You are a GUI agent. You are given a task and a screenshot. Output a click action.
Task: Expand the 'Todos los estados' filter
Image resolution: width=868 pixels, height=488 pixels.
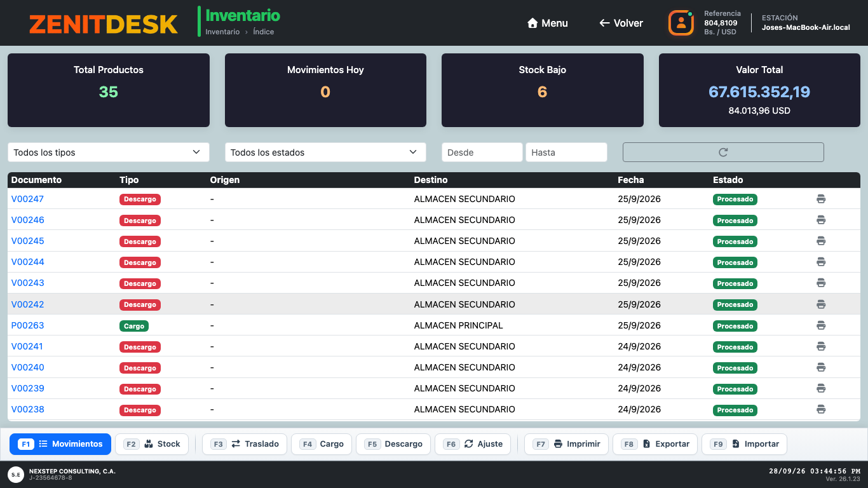click(x=325, y=152)
